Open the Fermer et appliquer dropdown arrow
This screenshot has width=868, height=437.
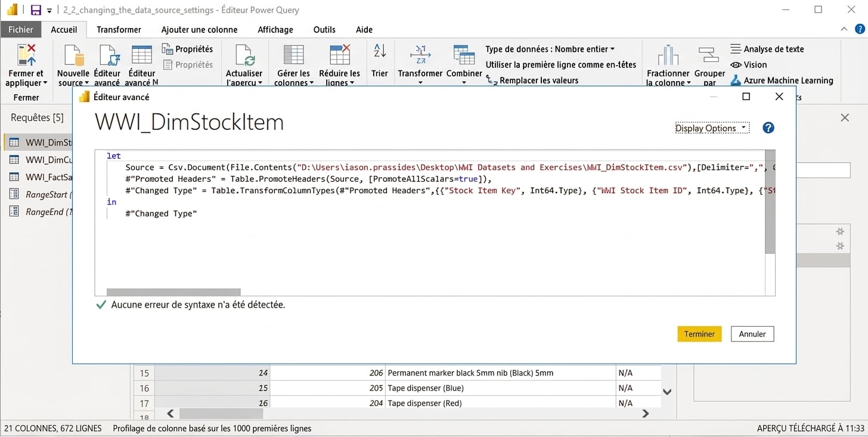[x=45, y=83]
